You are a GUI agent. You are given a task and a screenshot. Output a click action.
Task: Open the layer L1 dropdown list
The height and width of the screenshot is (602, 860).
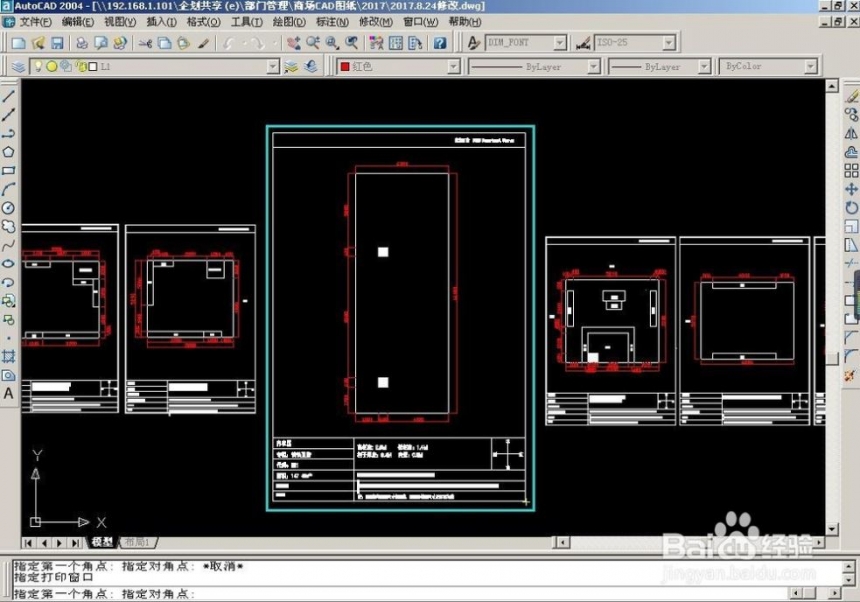tap(273, 67)
